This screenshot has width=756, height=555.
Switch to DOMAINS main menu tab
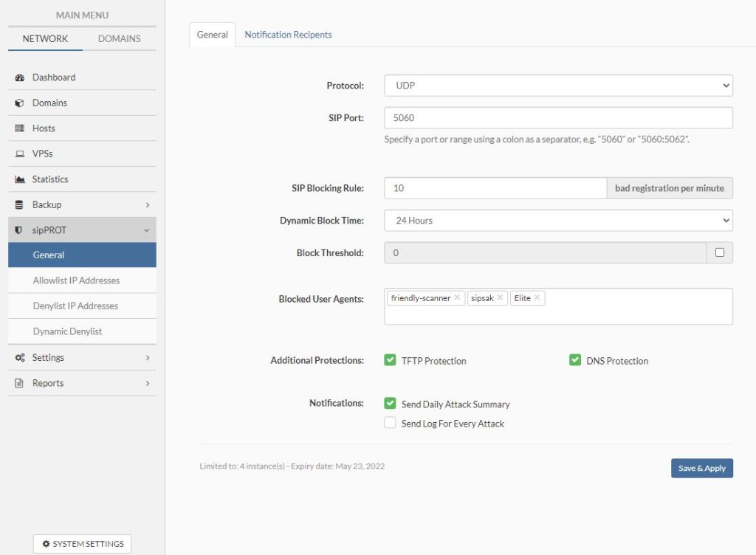(119, 38)
